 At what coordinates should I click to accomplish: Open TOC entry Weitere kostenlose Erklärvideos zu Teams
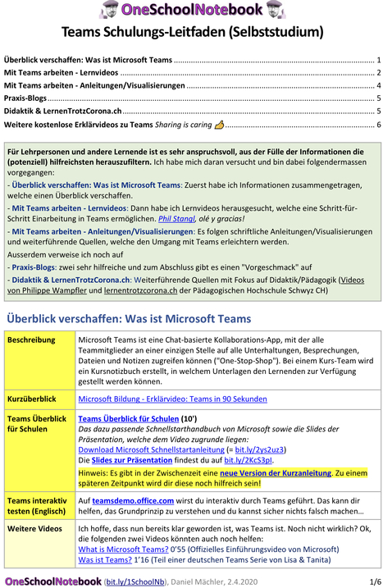[193, 125]
